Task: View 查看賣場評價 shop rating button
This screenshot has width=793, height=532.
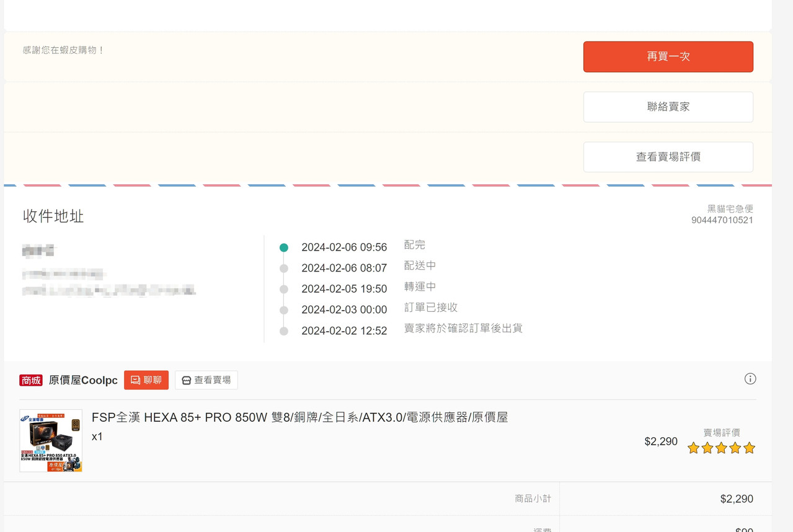Action: coord(668,157)
